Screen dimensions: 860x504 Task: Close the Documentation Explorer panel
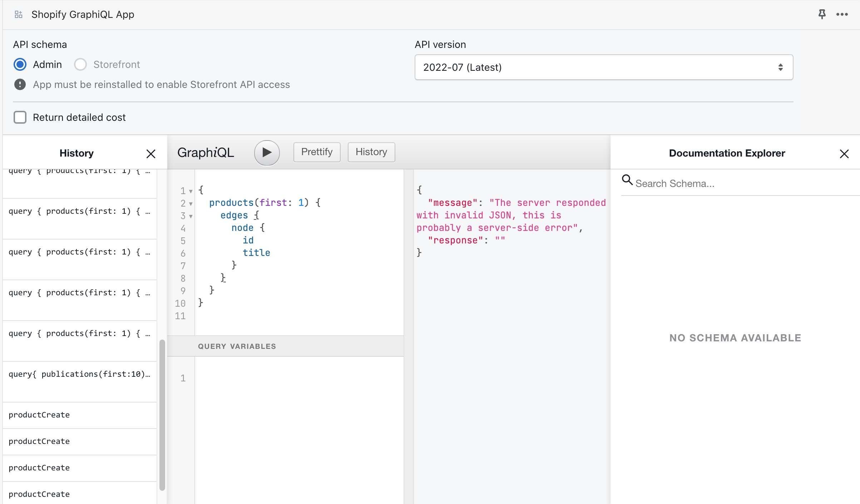tap(844, 154)
